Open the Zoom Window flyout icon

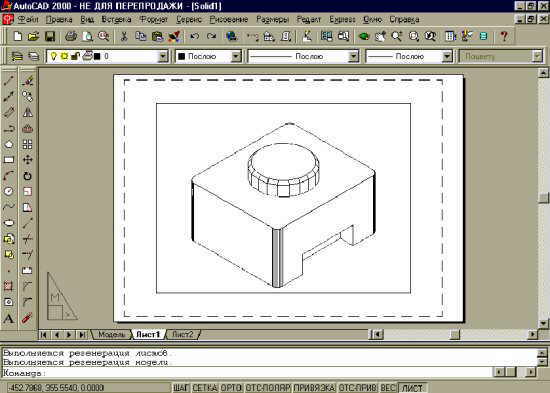pyautogui.click(x=414, y=36)
